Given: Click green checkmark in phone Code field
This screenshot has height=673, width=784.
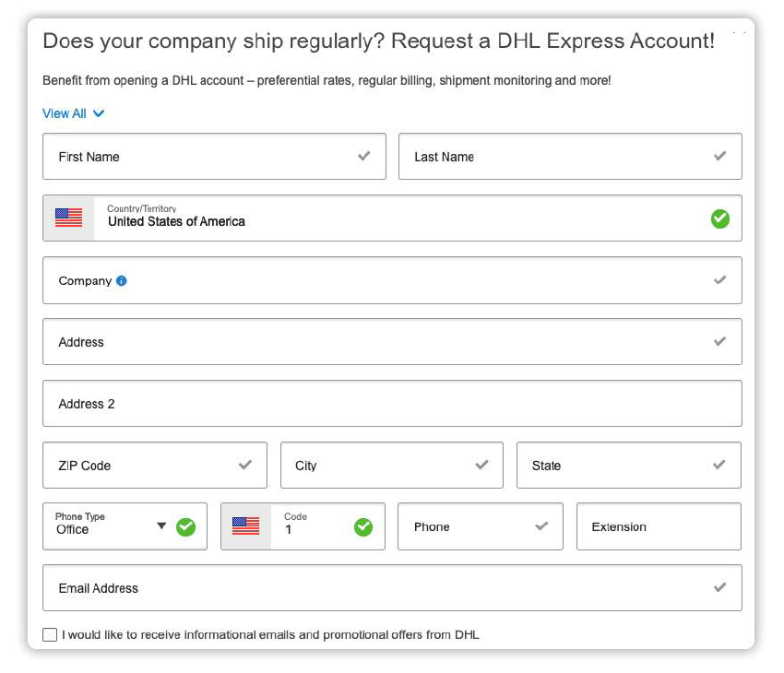Looking at the screenshot, I should coord(363,526).
